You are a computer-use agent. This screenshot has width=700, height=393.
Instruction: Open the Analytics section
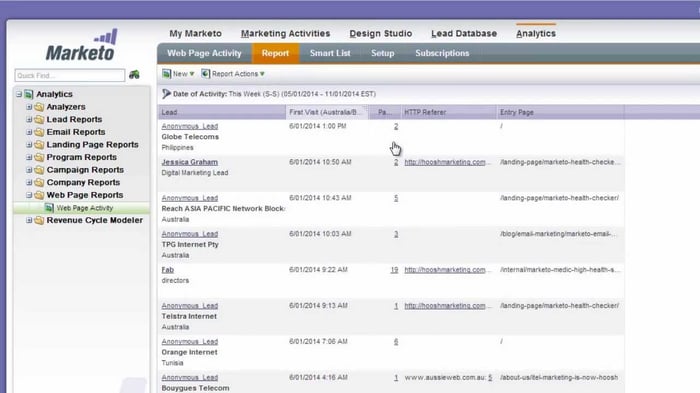pos(536,33)
